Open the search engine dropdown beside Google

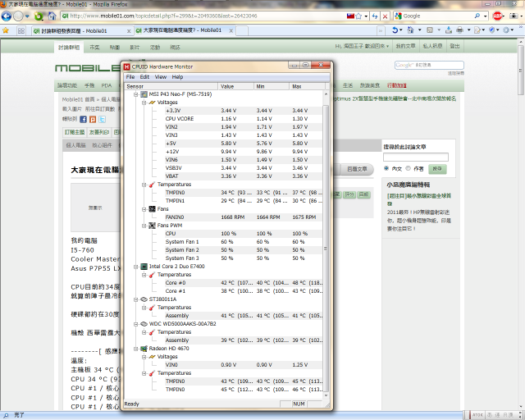click(x=485, y=16)
